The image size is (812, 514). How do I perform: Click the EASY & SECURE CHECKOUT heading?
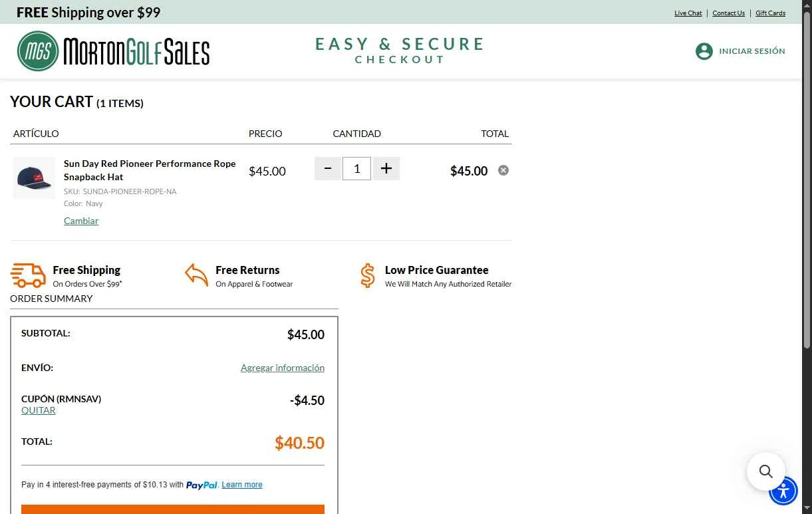(x=400, y=51)
